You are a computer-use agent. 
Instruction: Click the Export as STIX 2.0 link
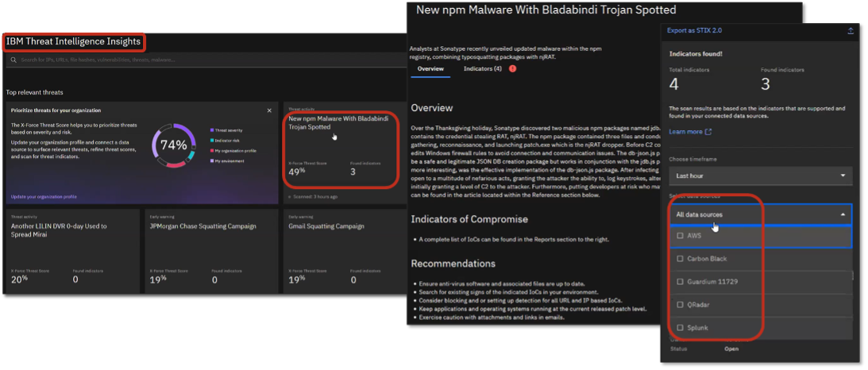pyautogui.click(x=694, y=31)
